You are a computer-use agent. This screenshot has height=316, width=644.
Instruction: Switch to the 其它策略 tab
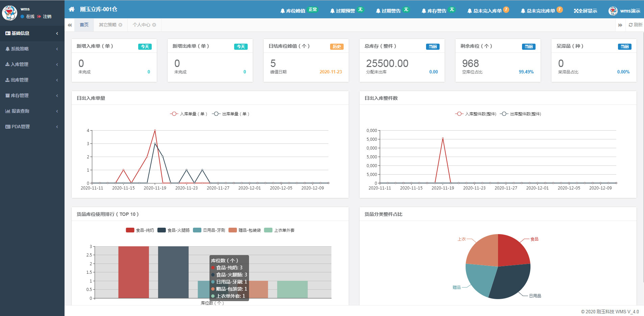coord(107,25)
